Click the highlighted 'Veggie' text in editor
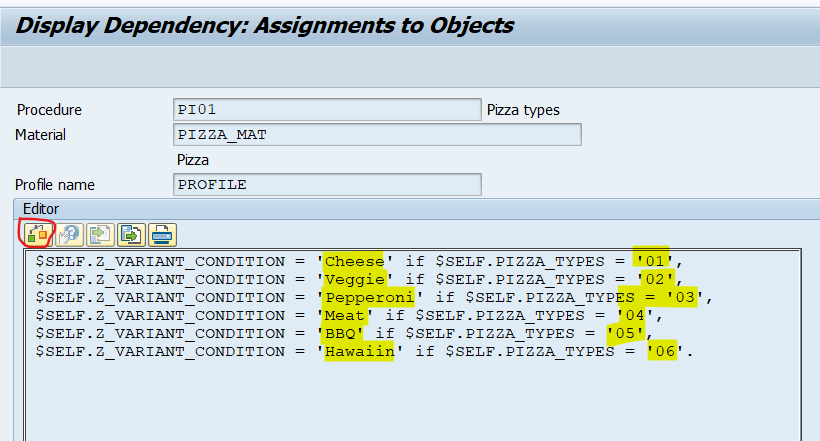 (x=354, y=279)
